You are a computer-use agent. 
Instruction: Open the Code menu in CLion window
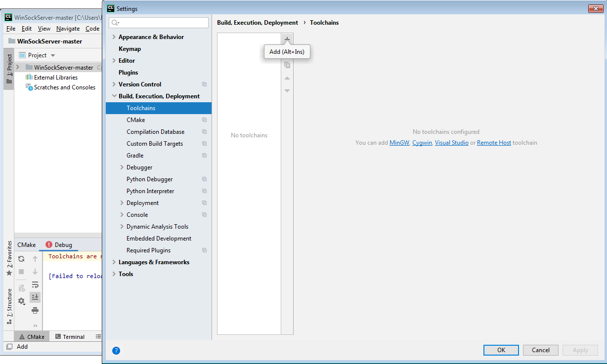[x=92, y=29]
